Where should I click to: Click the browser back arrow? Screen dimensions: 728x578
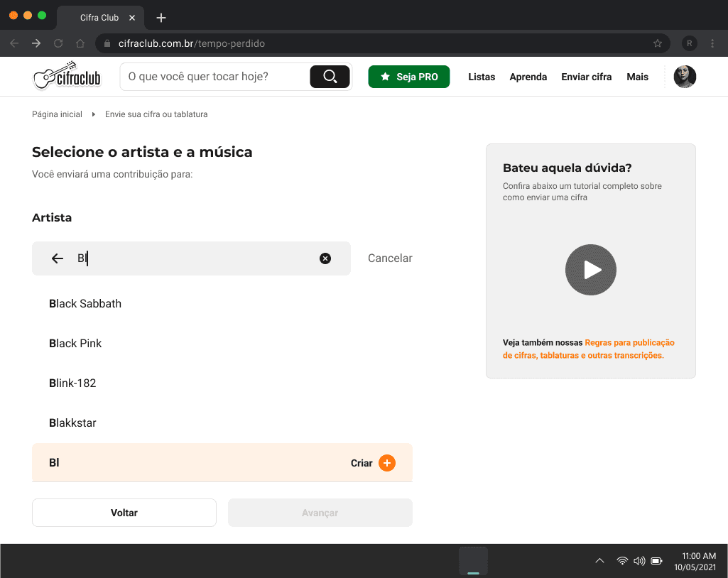(x=14, y=43)
